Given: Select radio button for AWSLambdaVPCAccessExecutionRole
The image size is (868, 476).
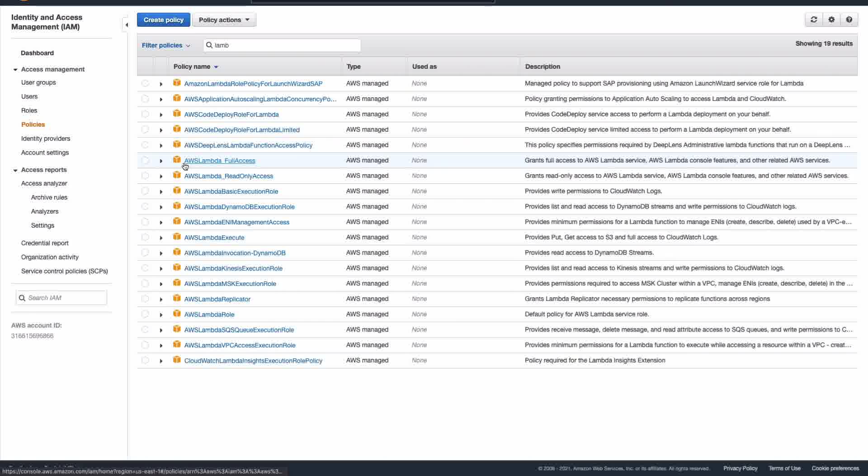Looking at the screenshot, I should pyautogui.click(x=145, y=345).
